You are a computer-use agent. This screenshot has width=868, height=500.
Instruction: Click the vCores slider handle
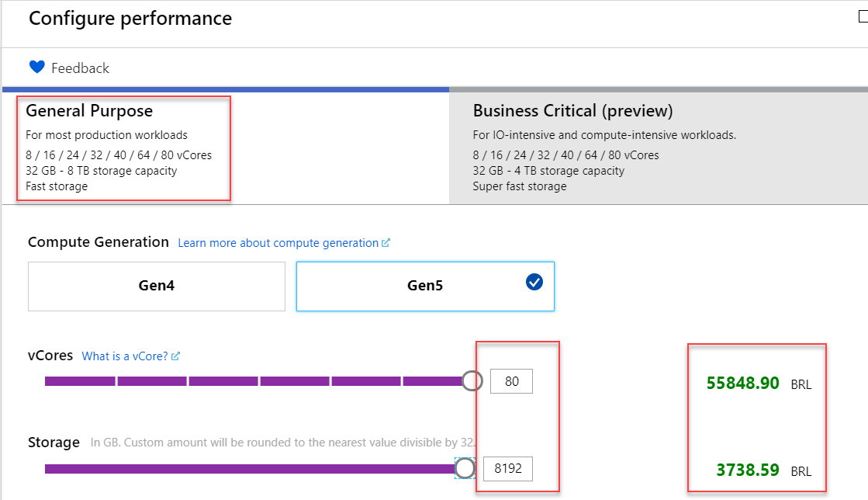472,381
